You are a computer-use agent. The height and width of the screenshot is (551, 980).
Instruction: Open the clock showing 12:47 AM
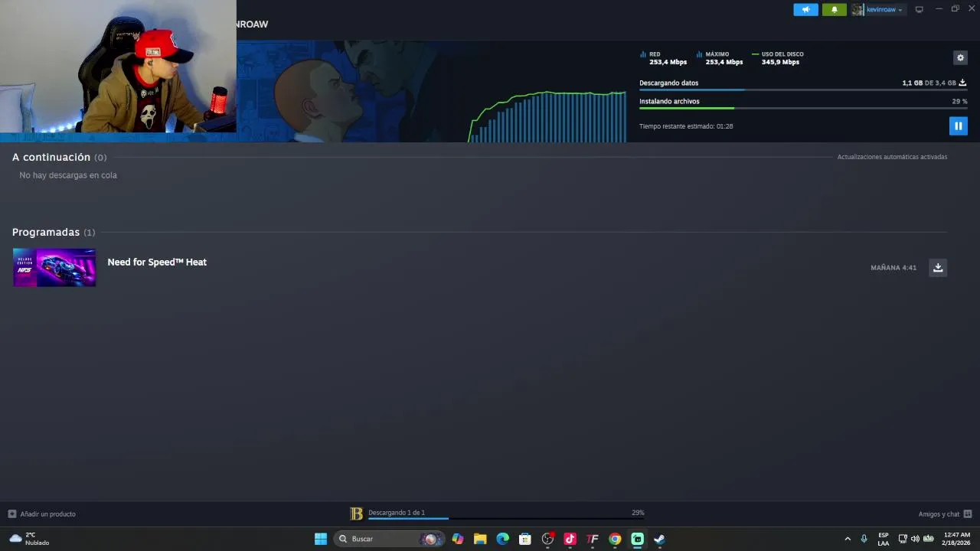(x=957, y=539)
